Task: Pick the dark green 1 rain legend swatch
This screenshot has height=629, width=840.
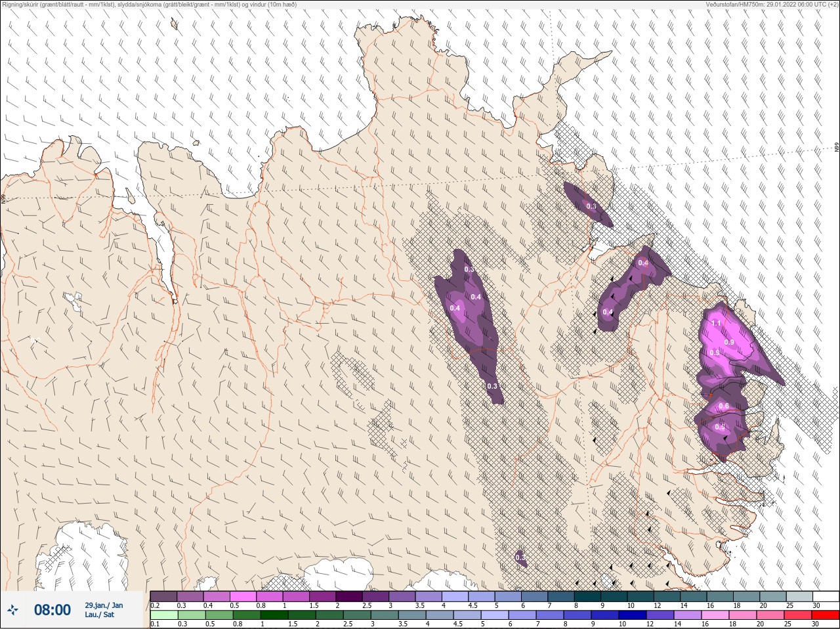Action: pyautogui.click(x=274, y=615)
